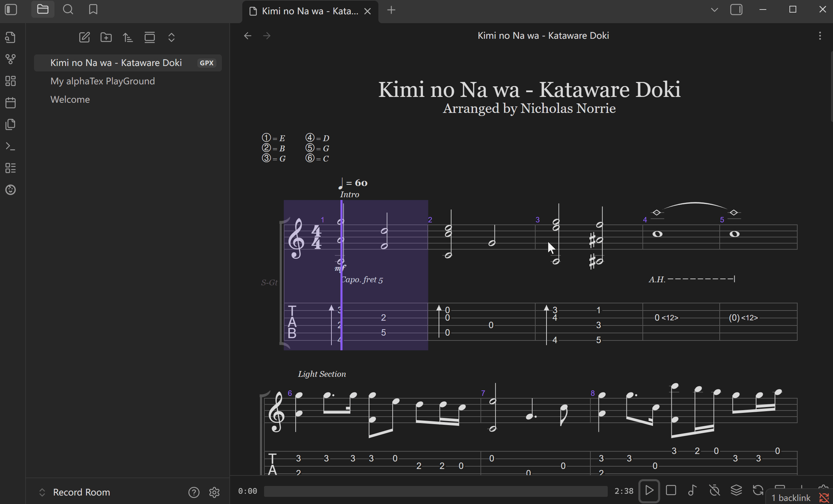Switch to the search tab

[x=68, y=10]
